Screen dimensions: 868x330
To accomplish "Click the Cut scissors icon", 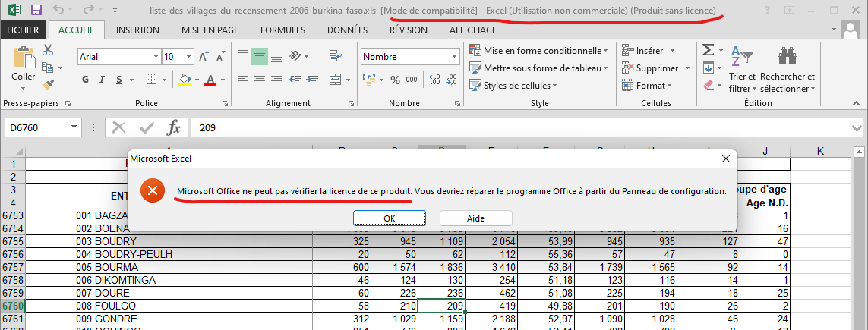I will (x=48, y=50).
